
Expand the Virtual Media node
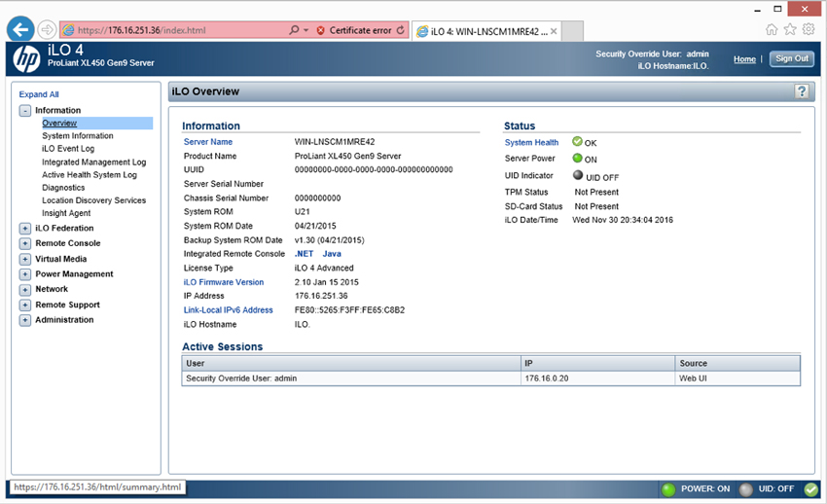pos(24,259)
